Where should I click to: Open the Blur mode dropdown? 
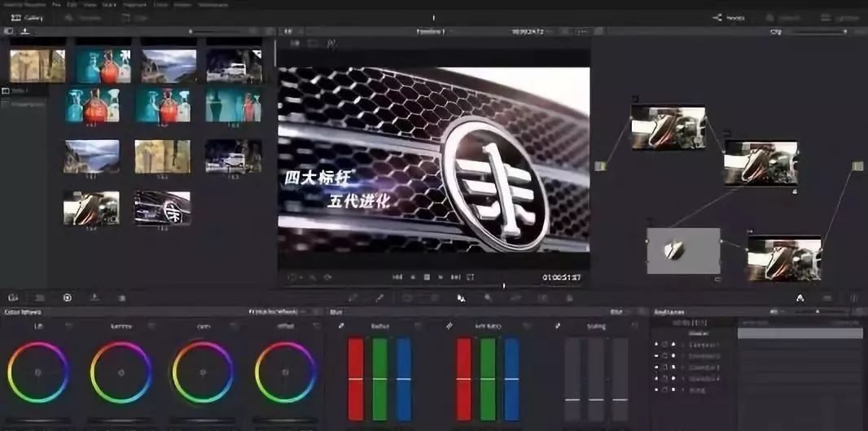pyautogui.click(x=620, y=312)
